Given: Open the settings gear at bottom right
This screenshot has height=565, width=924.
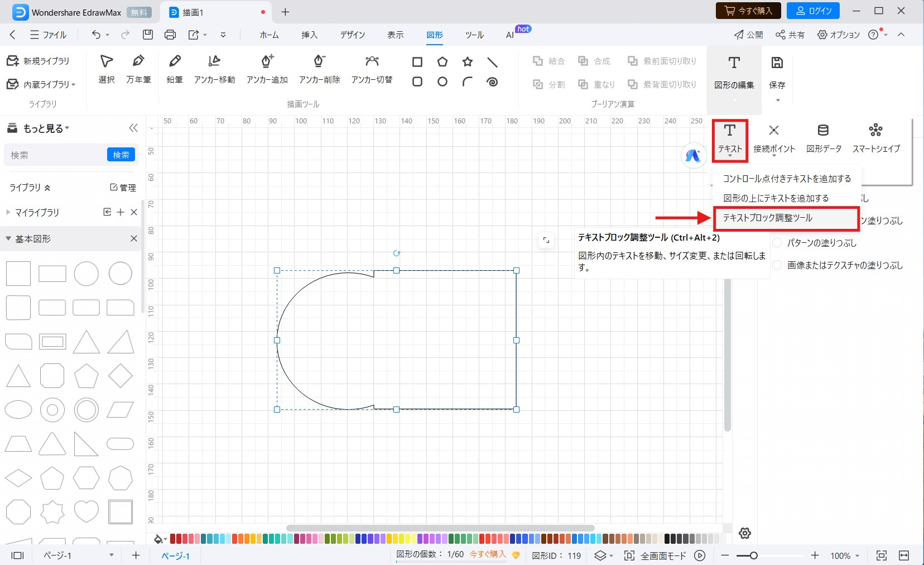Looking at the screenshot, I should click(745, 533).
